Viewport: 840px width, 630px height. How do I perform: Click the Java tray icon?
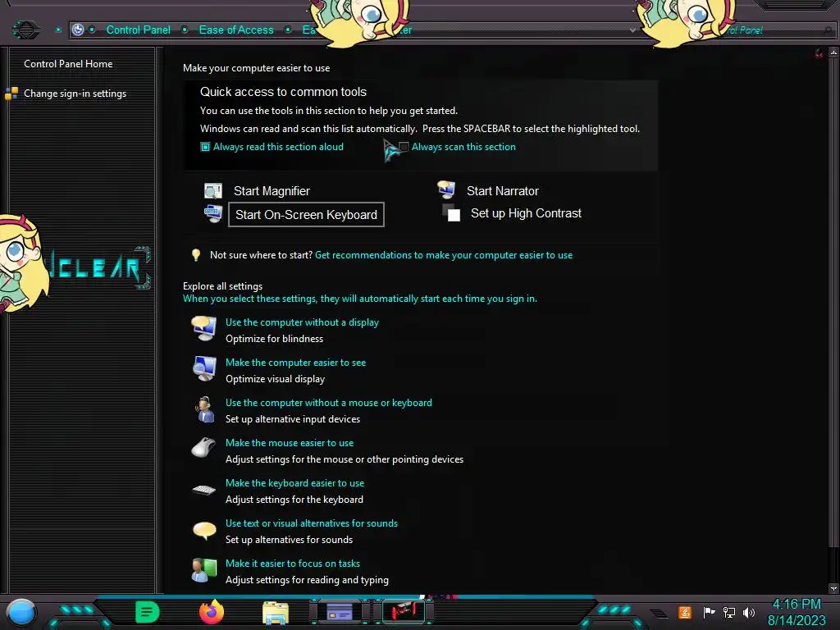coord(684,612)
